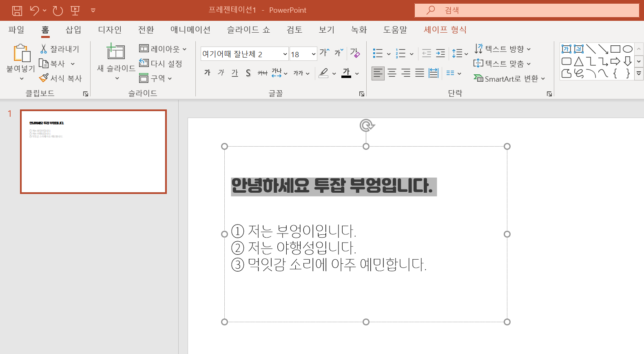The image size is (644, 354).
Task: Select the right arrow shape
Action: coord(615,62)
